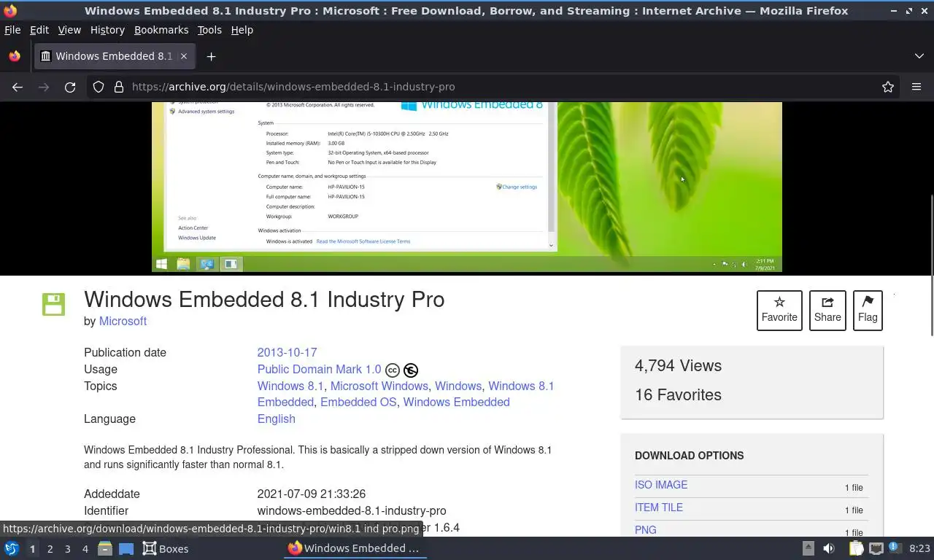
Task: Click the Creative Commons license icon
Action: (x=393, y=370)
